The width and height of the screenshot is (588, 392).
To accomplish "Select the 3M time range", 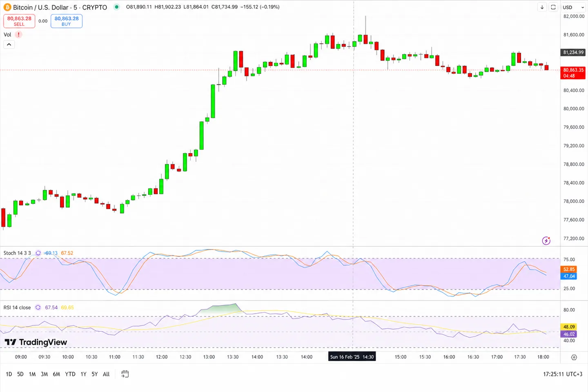I will [x=45, y=374].
